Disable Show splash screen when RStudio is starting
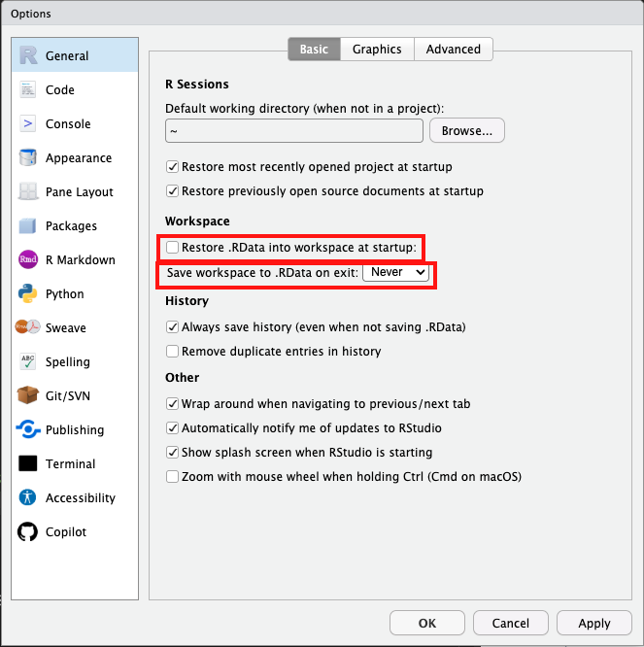Screen dimensions: 644x647 point(173,453)
